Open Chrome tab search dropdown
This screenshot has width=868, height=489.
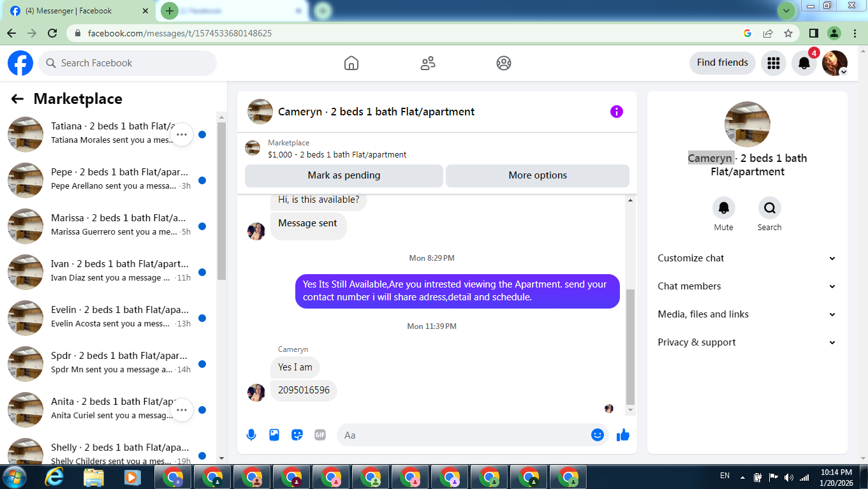[x=786, y=11]
